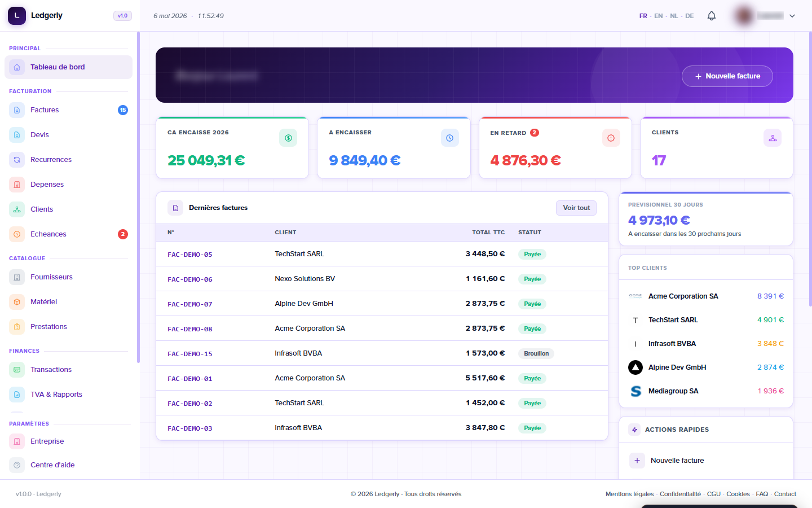This screenshot has width=812, height=508.
Task: Click Nexo Solutions BV client cell
Action: 305,279
